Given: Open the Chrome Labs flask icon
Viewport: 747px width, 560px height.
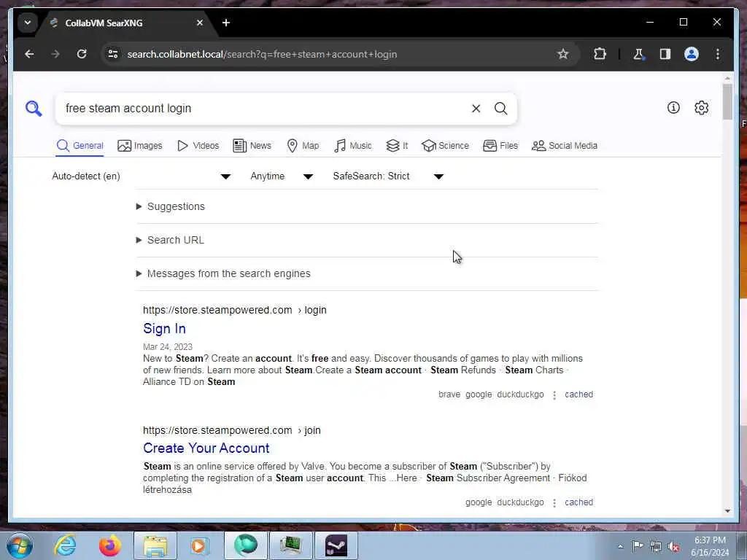Looking at the screenshot, I should tap(638, 54).
